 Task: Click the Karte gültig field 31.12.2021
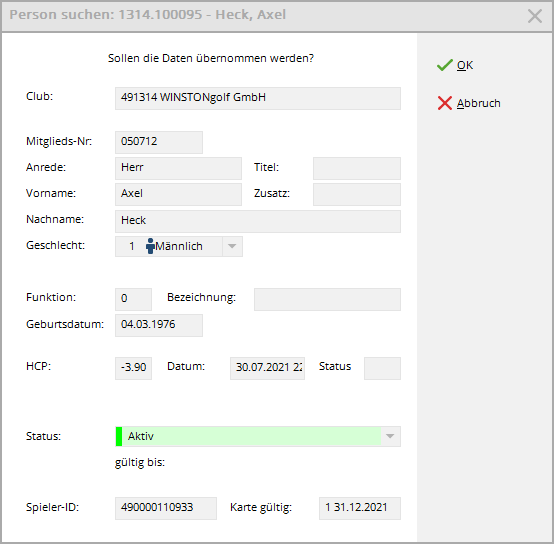(360, 508)
